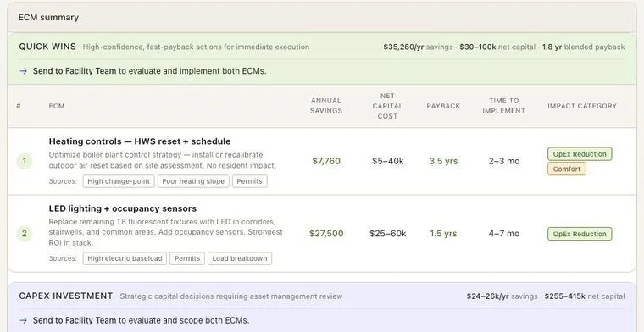Screen dimensions: 644x332
Task: Click OpEx Reduction badge in LED lighting row
Action: coord(580,234)
